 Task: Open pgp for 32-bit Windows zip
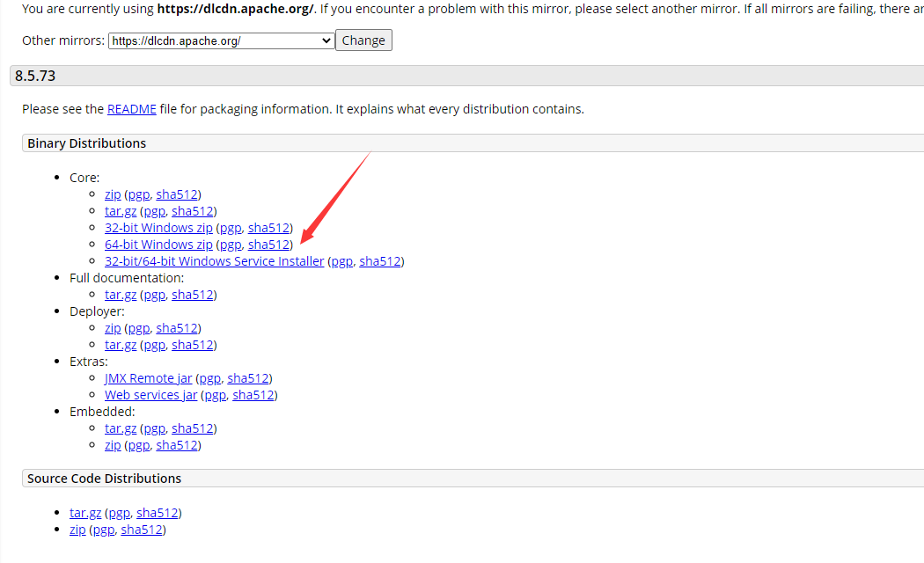point(231,228)
